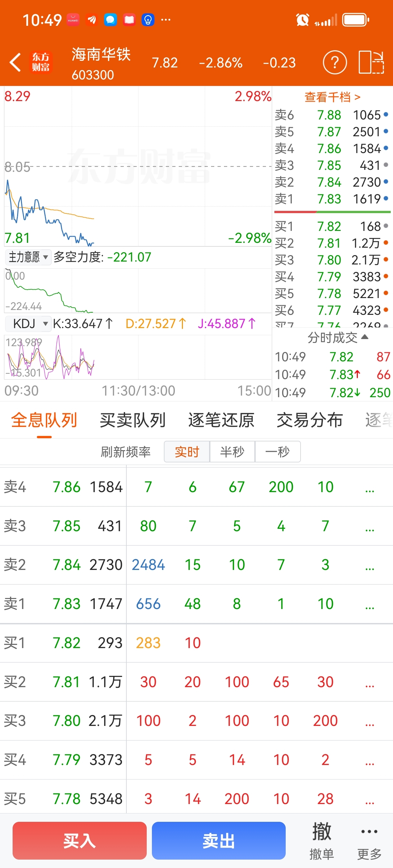Switch to 逐笔还原 tab
This screenshot has height=868, width=393.
point(221,420)
